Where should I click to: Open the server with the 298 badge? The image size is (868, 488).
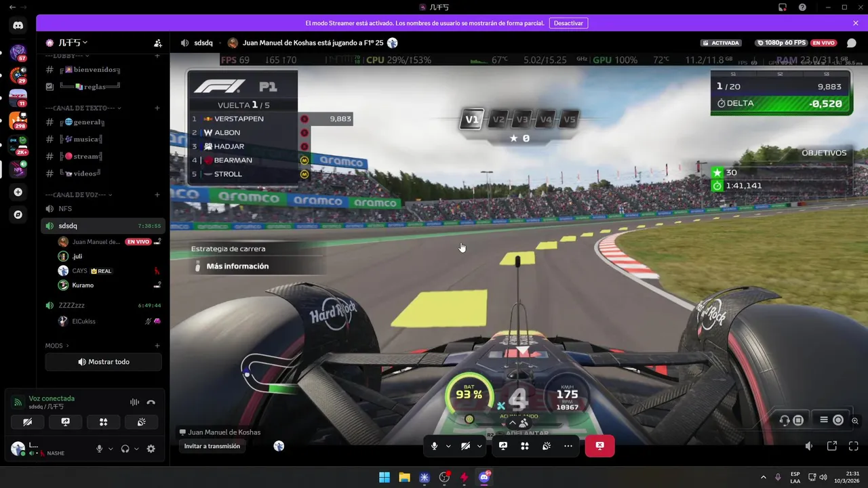click(x=18, y=121)
